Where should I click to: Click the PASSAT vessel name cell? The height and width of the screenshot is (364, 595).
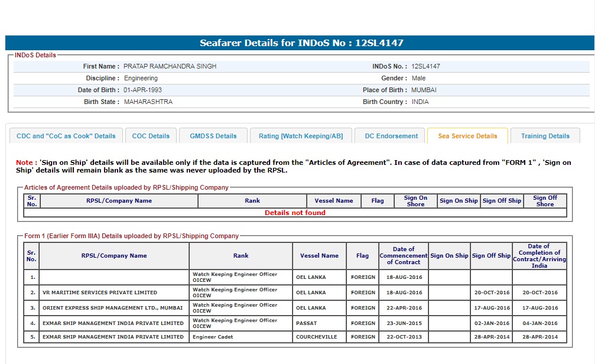click(307, 323)
